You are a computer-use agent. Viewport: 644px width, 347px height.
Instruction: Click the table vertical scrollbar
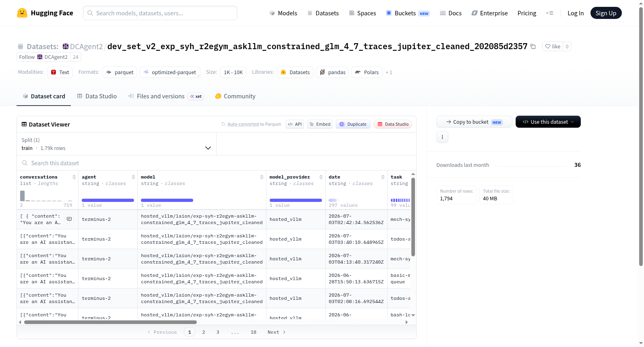tap(413, 217)
